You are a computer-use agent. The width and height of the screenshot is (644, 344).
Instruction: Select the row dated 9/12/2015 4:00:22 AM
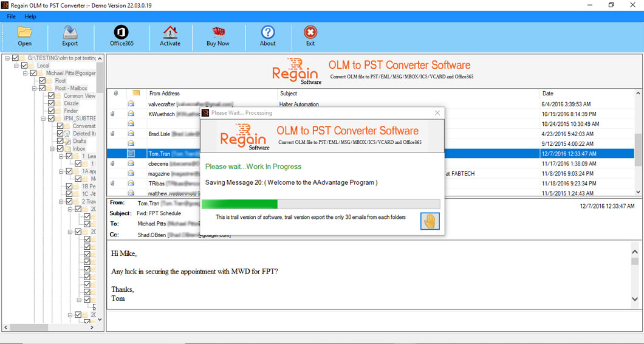click(371, 143)
